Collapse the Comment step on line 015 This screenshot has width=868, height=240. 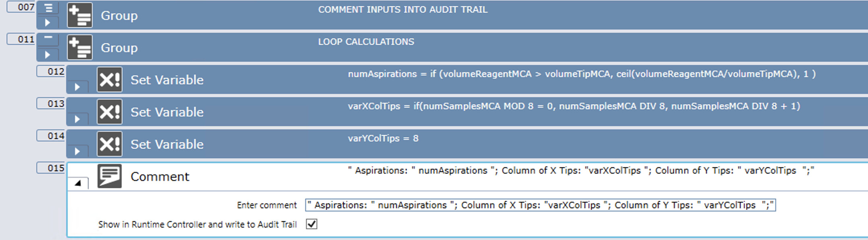pyautogui.click(x=78, y=183)
